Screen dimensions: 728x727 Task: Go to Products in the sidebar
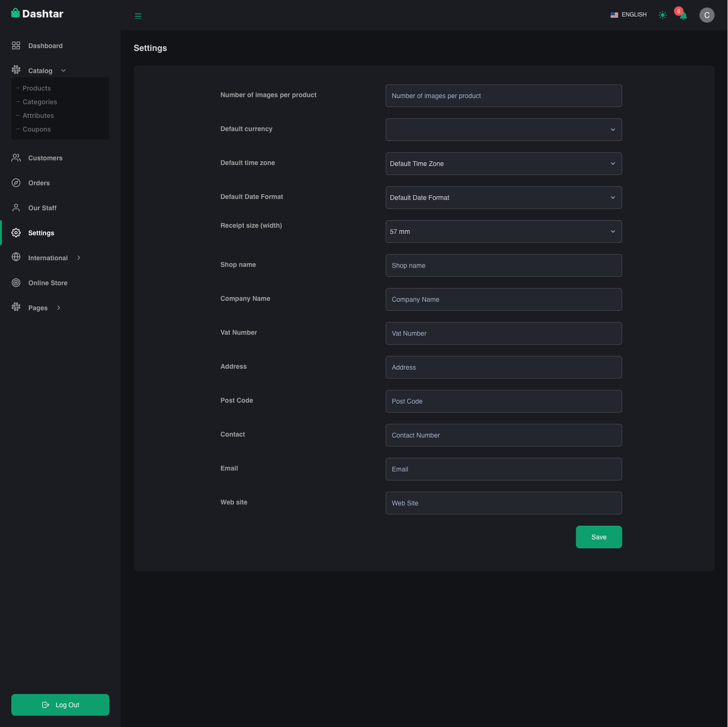coord(37,88)
